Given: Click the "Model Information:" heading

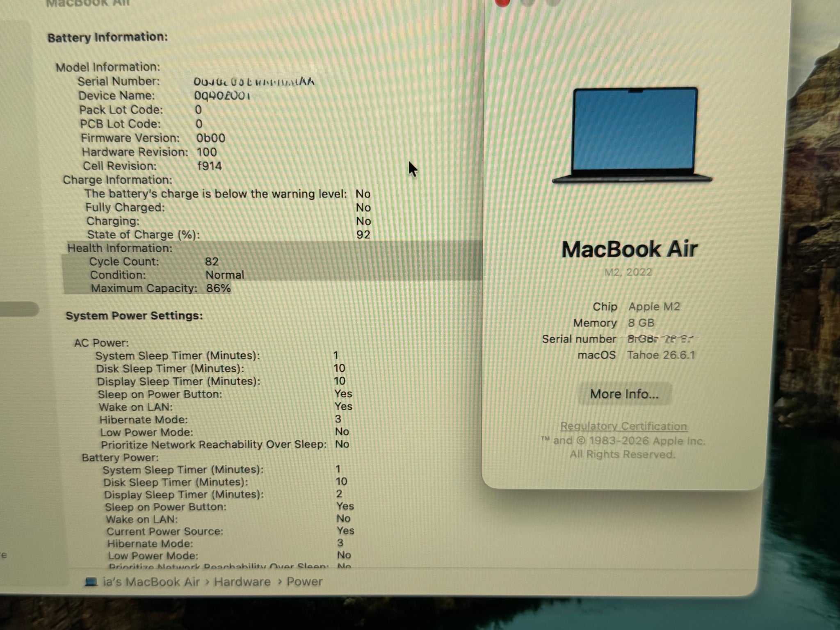Looking at the screenshot, I should click(x=108, y=67).
